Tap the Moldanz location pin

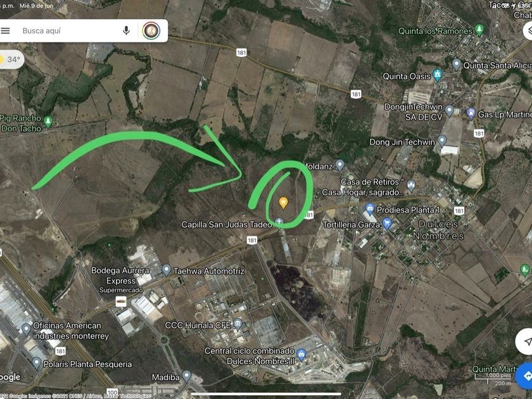click(339, 165)
